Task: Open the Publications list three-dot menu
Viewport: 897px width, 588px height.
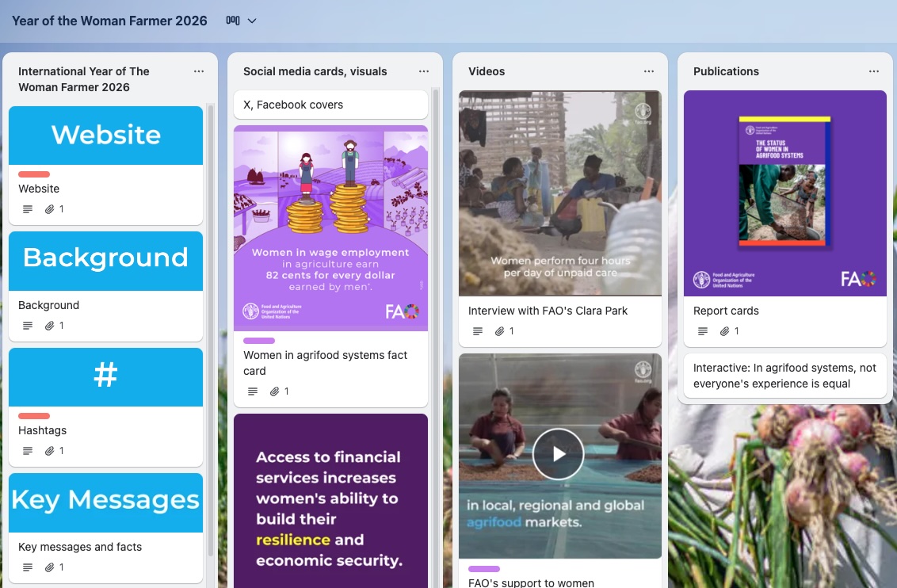Action: [874, 71]
